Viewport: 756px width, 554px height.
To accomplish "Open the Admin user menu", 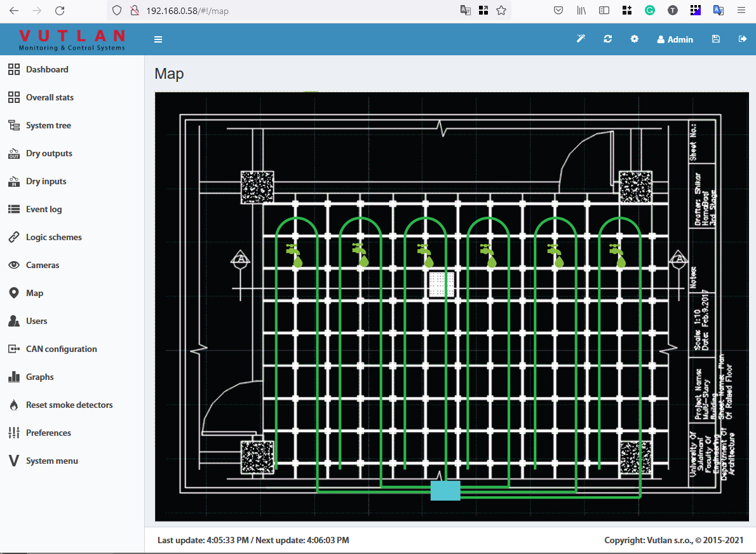I will click(x=675, y=39).
